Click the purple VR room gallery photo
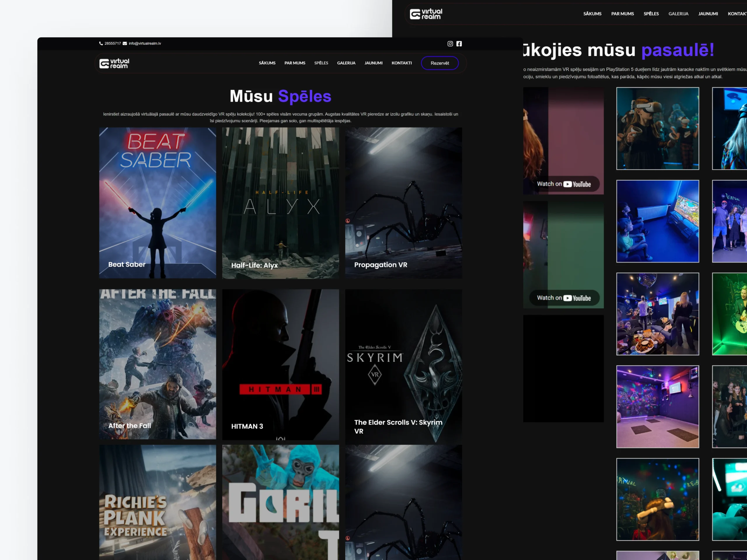The height and width of the screenshot is (560, 747). (657, 407)
